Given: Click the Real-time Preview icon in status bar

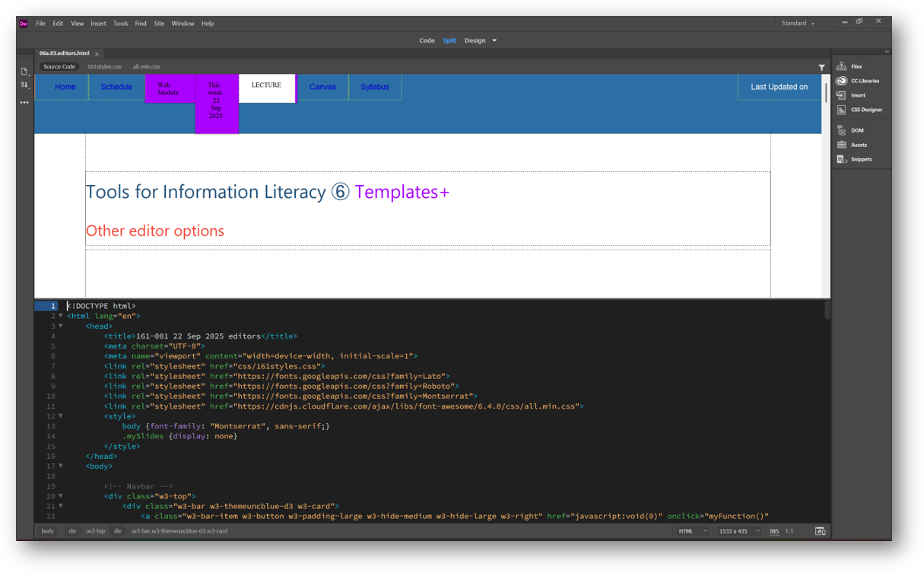Looking at the screenshot, I should coord(820,530).
